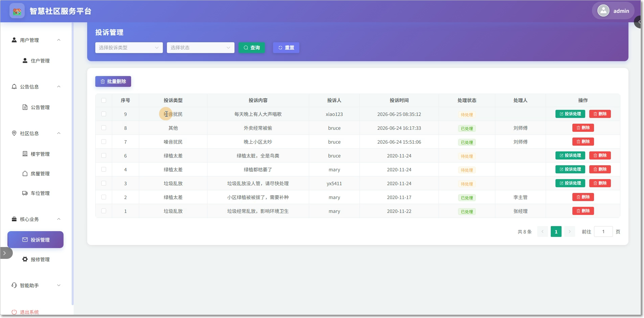Delete the row 7 晚上小区太吵 complaint
Viewport: 644px width, 318px height.
(583, 142)
